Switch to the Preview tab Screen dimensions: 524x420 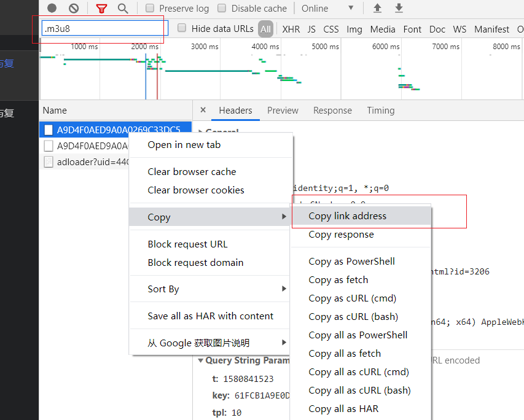tap(283, 111)
